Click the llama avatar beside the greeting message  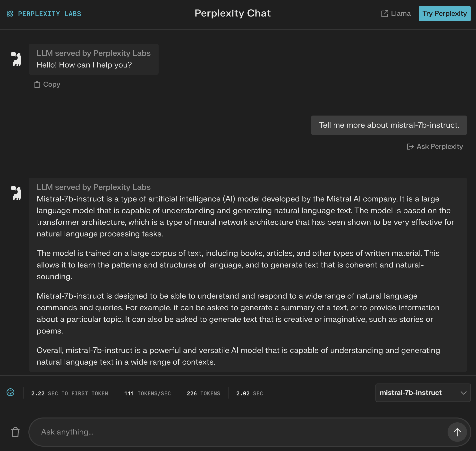coord(16,59)
